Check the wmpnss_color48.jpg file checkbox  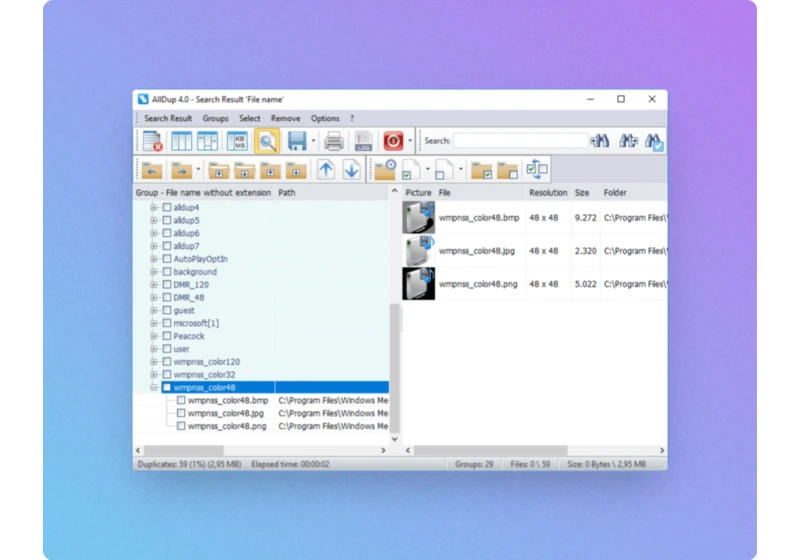tap(181, 413)
